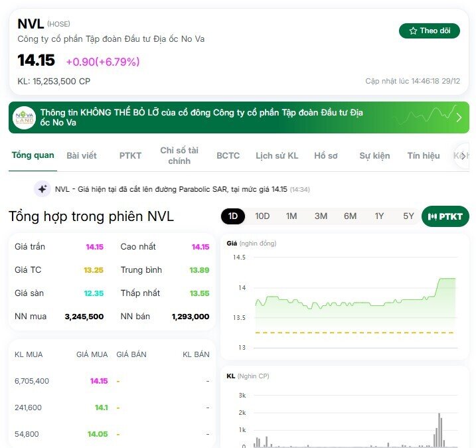476x448 pixels.
Task: Click the Theo dõi star follow button
Action: tap(429, 31)
